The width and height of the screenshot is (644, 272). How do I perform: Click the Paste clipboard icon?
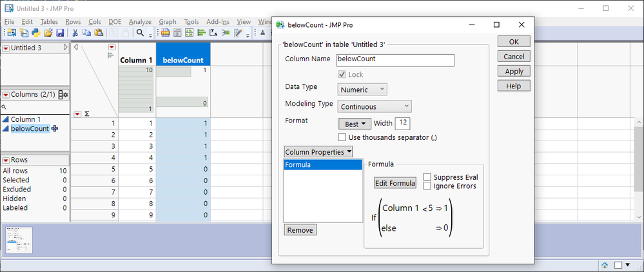coord(99,33)
